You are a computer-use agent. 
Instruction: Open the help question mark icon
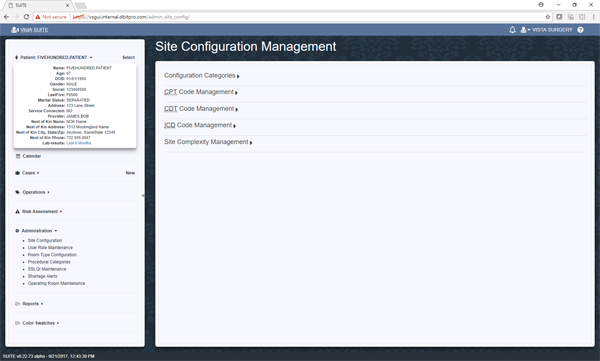click(580, 30)
